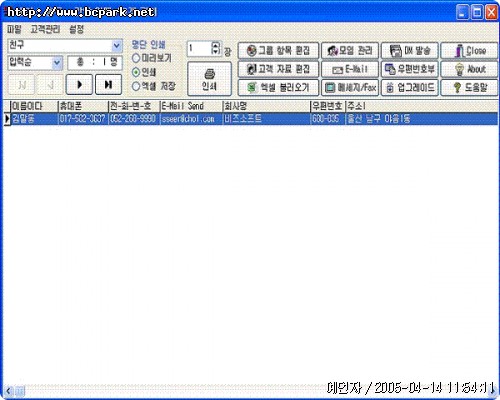Viewport: 500px width, 400px height.
Task: Click the postal code cell in row
Action: coord(328,119)
